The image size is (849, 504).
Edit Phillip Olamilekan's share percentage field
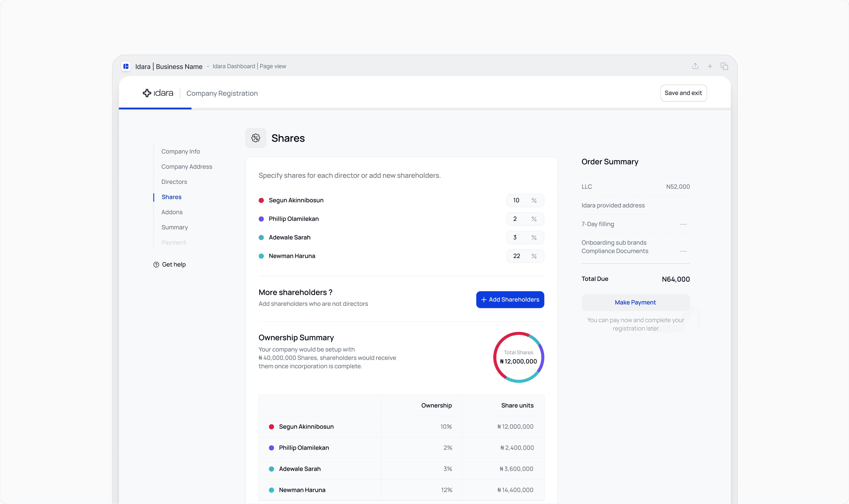[519, 219]
